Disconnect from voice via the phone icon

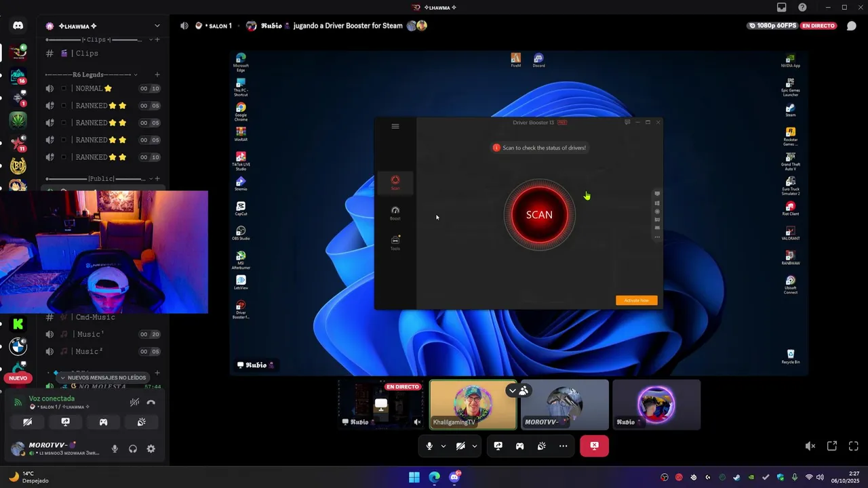[151, 402]
